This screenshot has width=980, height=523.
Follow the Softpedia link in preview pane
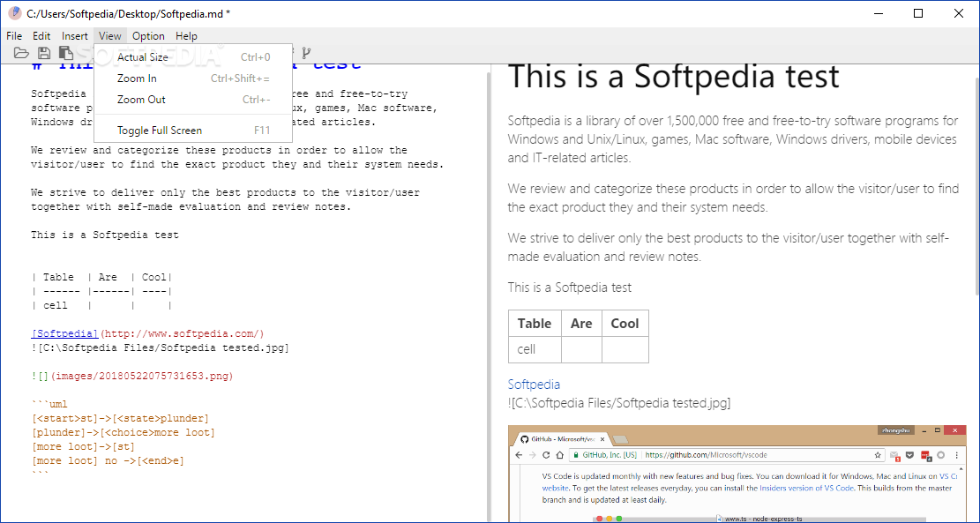(534, 385)
